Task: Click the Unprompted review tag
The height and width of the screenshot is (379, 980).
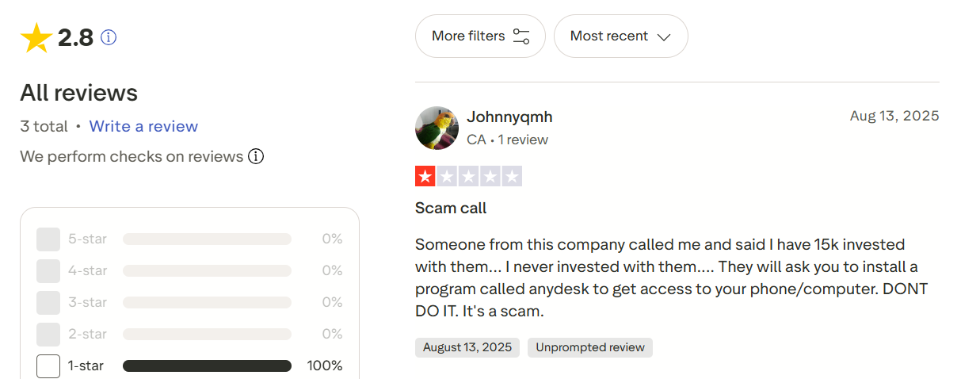Action: (x=590, y=347)
